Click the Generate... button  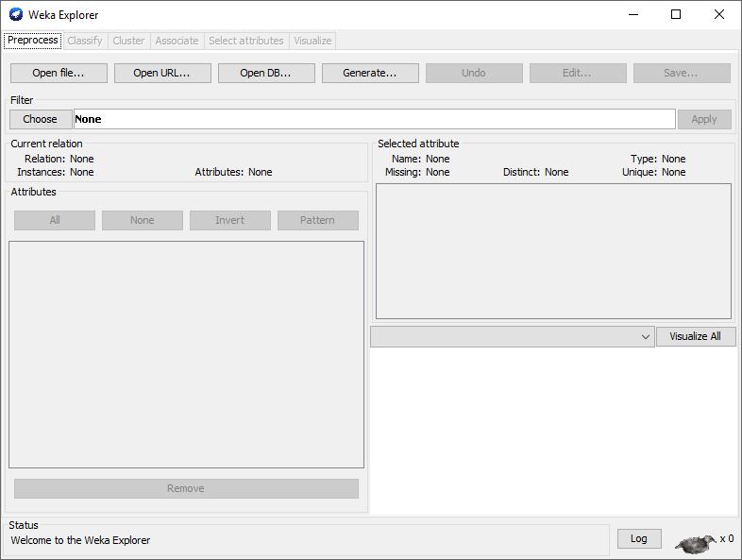(x=370, y=73)
